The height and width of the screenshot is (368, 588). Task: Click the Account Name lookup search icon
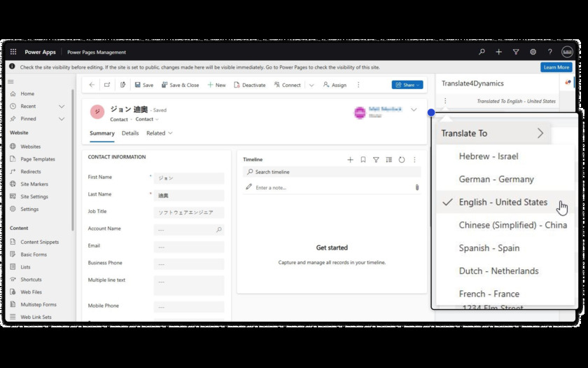click(x=219, y=229)
